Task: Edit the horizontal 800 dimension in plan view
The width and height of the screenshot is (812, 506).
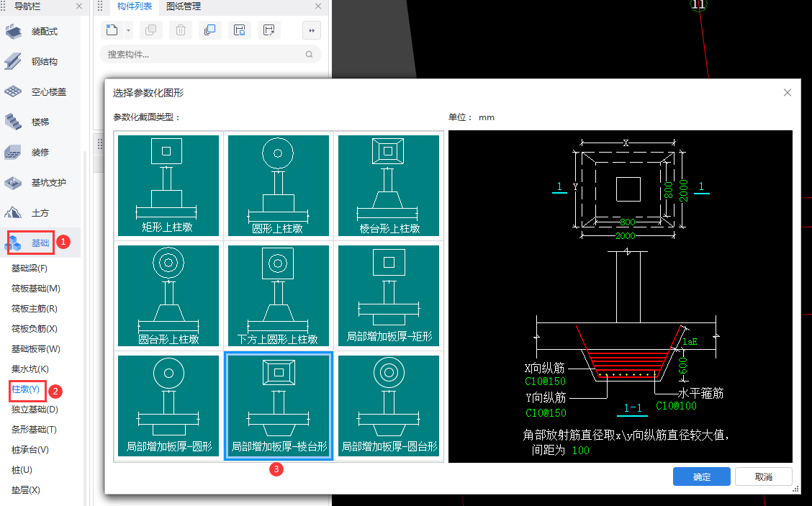Action: pyautogui.click(x=627, y=222)
